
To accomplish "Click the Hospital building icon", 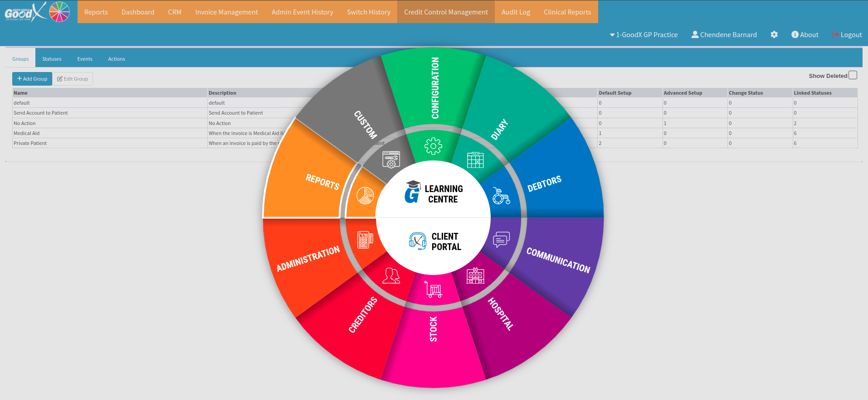I will [475, 275].
